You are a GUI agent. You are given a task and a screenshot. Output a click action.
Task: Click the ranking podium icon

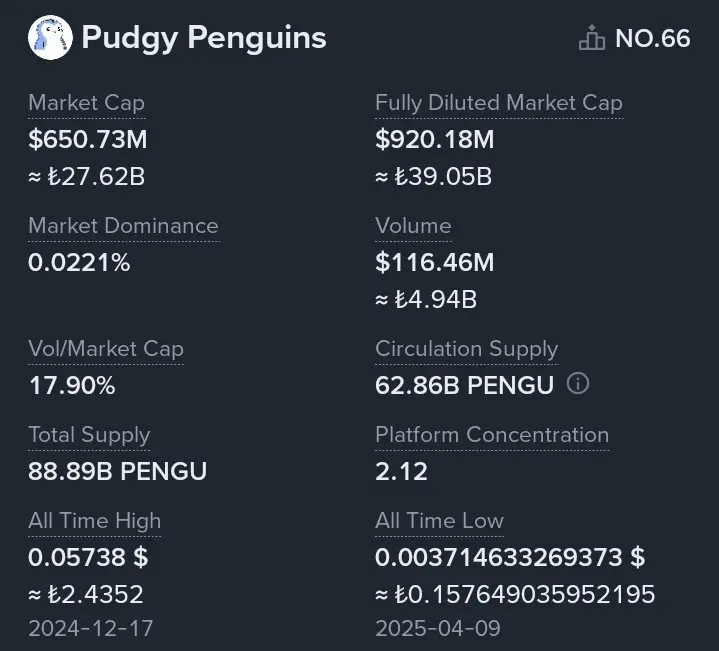tap(592, 39)
